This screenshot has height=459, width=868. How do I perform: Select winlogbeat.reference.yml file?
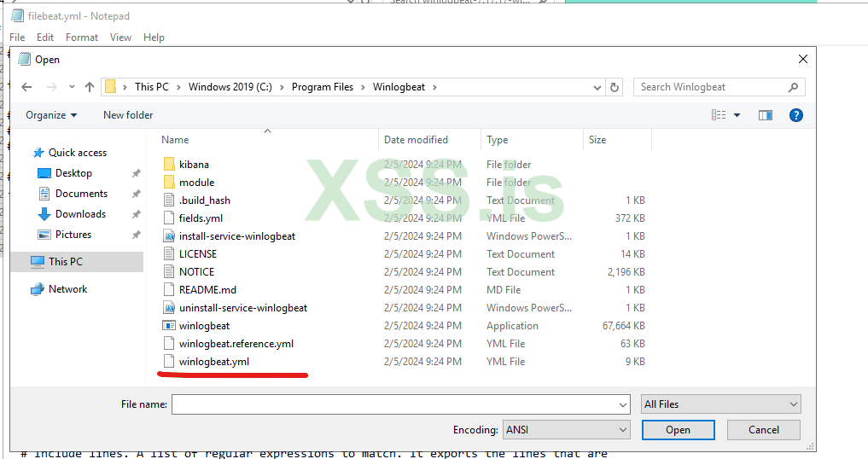coord(236,344)
